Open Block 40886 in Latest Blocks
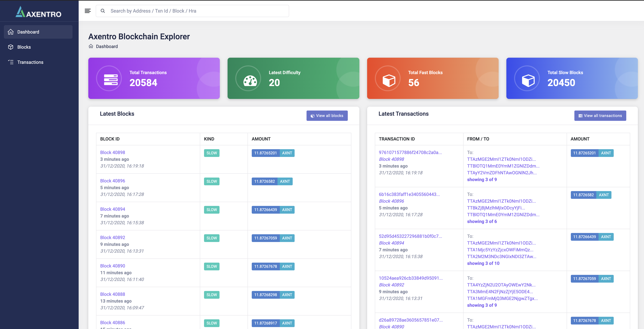Viewport: 644px width, 329px height. [x=112, y=323]
